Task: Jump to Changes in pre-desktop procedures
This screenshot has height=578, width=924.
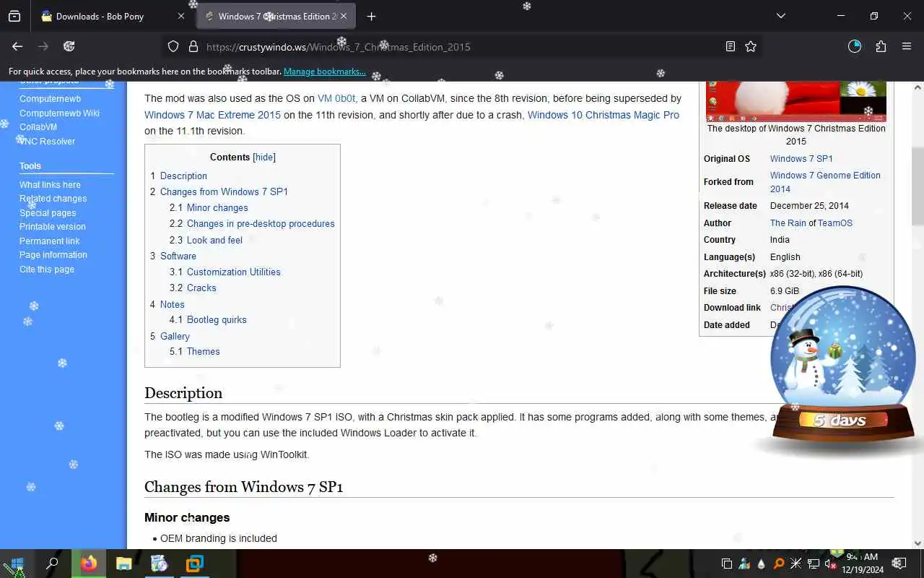Action: click(x=261, y=223)
